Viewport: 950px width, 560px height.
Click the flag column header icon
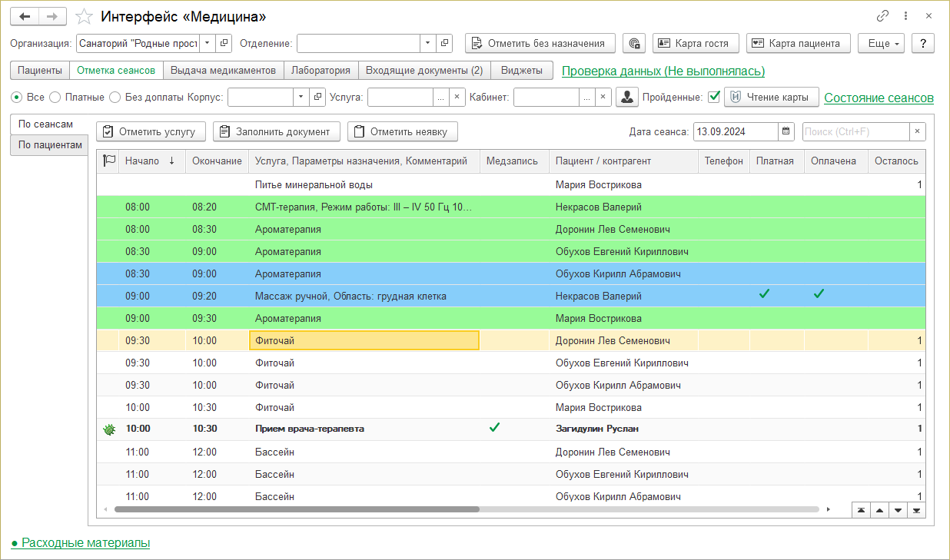pos(108,161)
